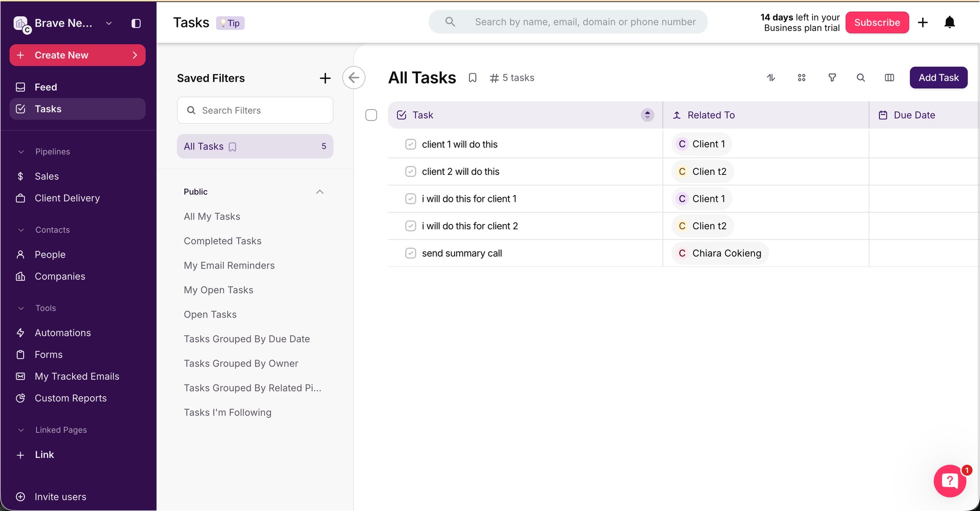Open Automations in the sidebar
The image size is (980, 511).
(x=63, y=333)
